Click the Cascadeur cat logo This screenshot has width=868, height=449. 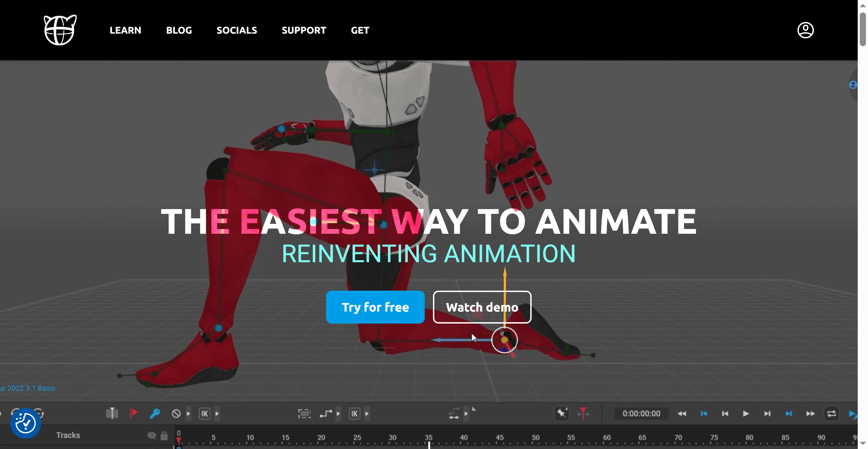coord(60,30)
